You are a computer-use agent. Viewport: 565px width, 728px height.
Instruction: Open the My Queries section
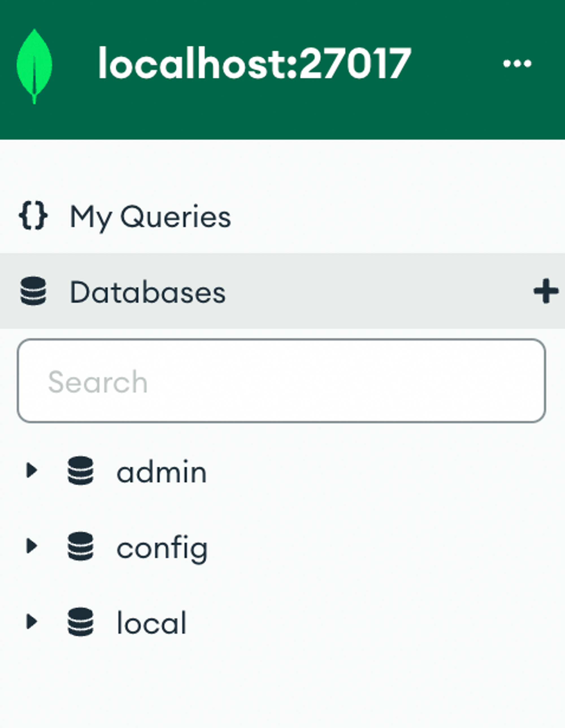click(150, 217)
